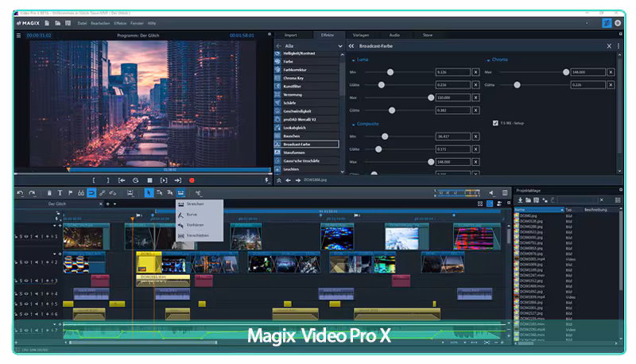Close the Broadcast-Farbe effect panel
The height and width of the screenshot is (364, 636).
(609, 46)
